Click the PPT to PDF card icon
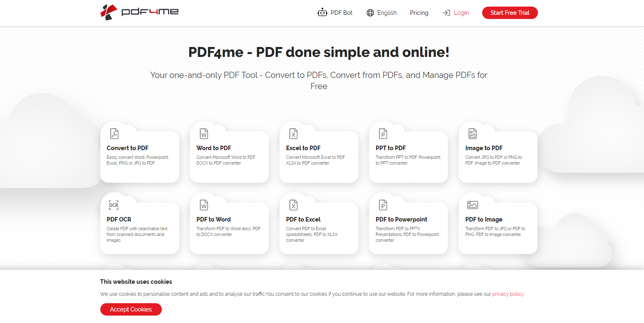 pyautogui.click(x=383, y=134)
